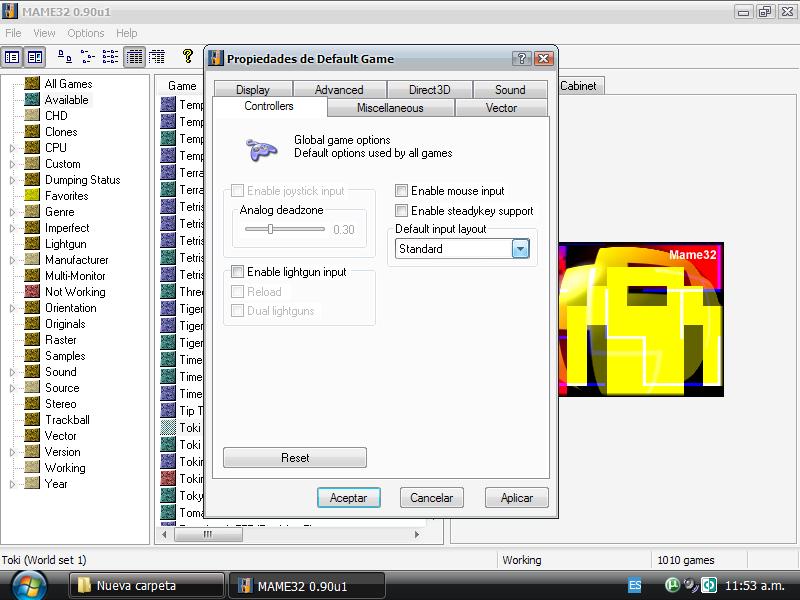Switch to the Advanced tab
Image resolution: width=800 pixels, height=600 pixels.
point(339,89)
